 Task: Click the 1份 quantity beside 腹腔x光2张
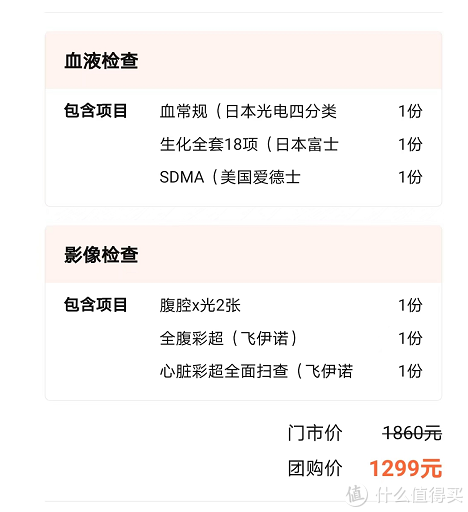tap(410, 305)
